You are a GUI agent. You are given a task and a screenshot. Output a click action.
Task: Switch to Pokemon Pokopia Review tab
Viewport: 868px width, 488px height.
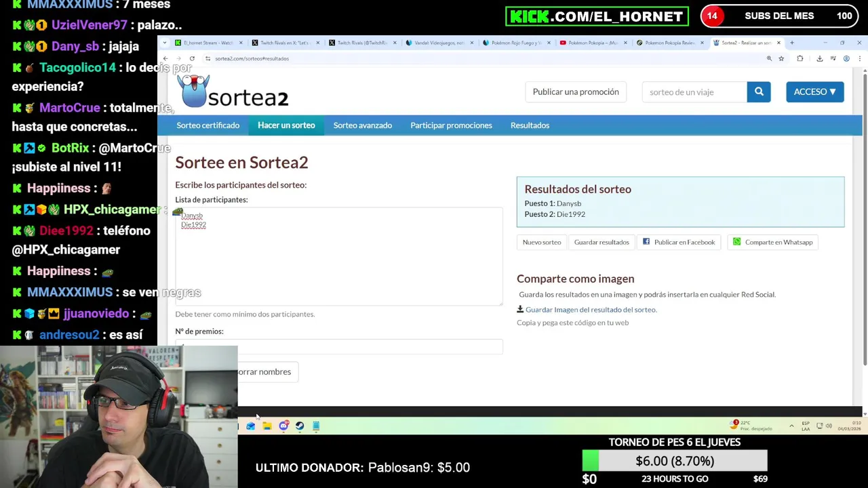[669, 43]
